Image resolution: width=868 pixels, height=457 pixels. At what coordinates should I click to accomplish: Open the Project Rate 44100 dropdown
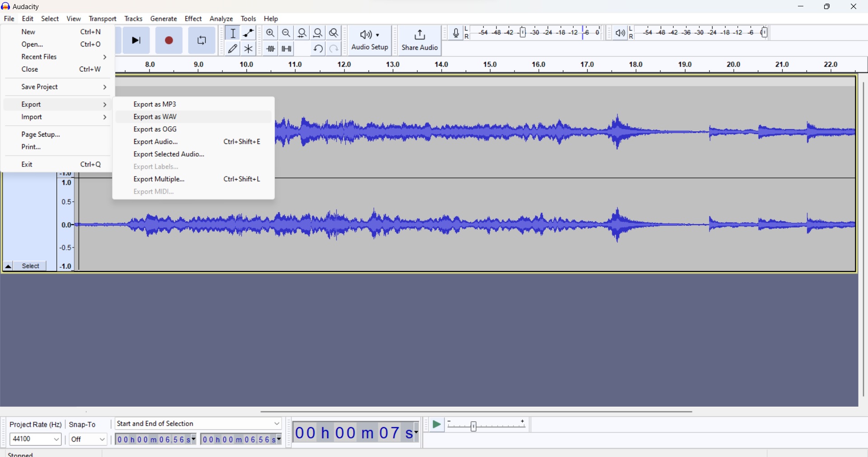point(35,440)
